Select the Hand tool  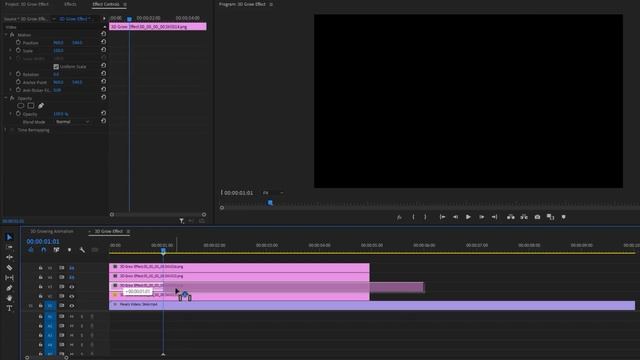pos(9,298)
